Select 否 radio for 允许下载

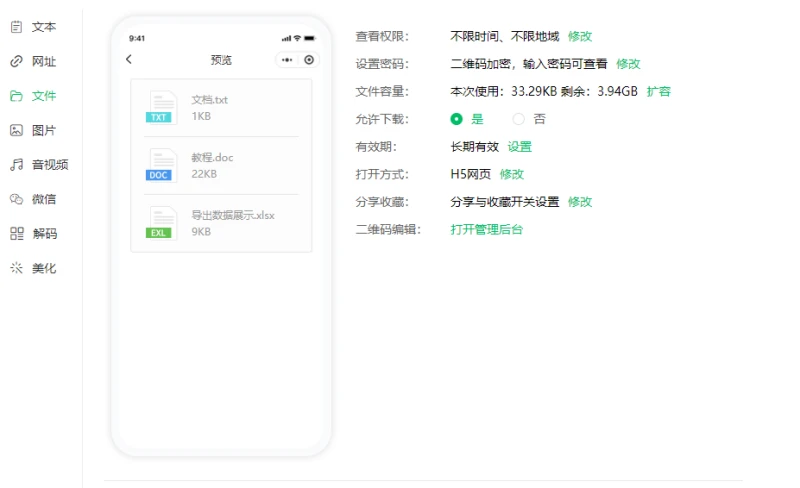click(x=518, y=119)
